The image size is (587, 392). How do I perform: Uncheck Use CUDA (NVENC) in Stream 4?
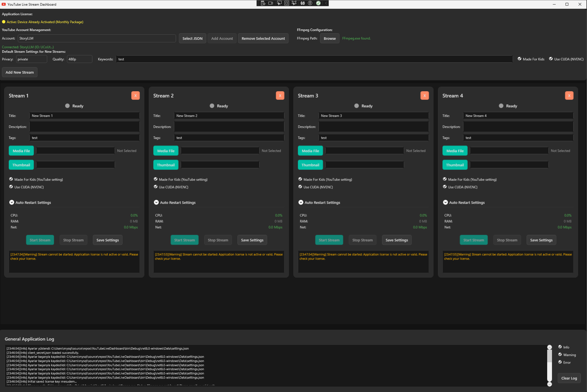pos(445,187)
